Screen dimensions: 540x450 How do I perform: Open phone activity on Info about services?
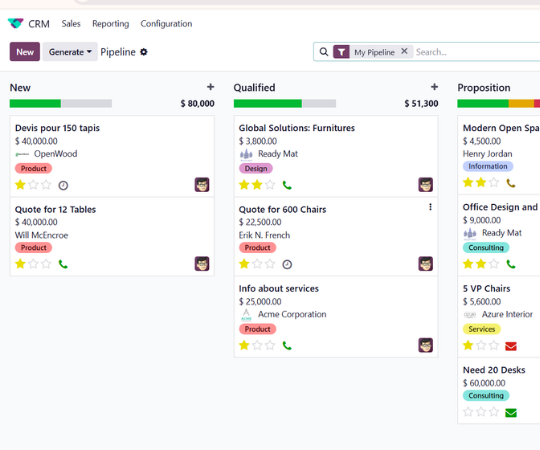pos(287,345)
